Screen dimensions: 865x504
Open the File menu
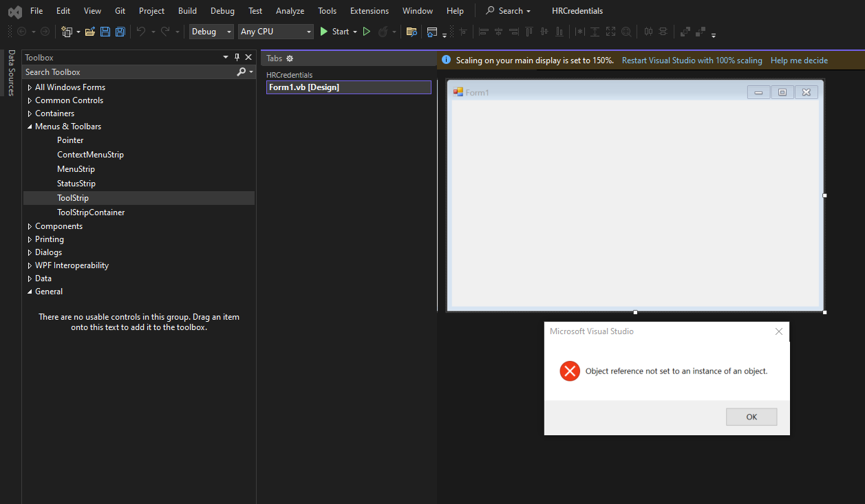tap(36, 11)
